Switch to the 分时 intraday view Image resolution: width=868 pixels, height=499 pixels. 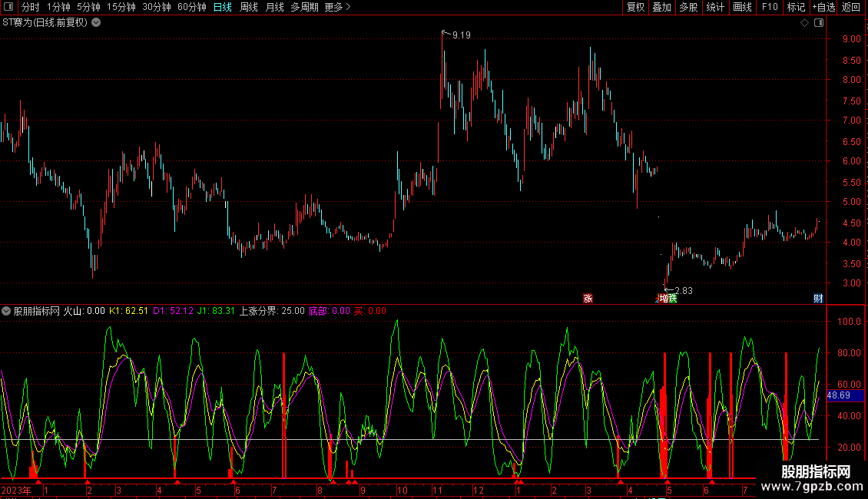[31, 7]
